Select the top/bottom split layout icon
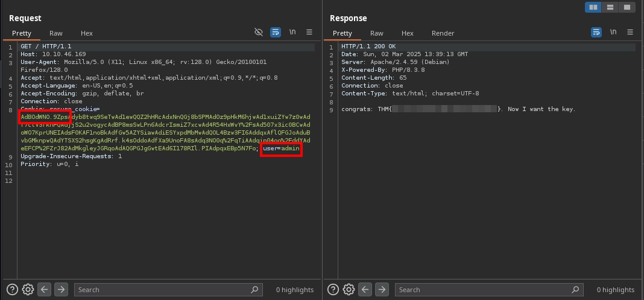The height and width of the screenshot is (300, 644). tap(610, 7)
